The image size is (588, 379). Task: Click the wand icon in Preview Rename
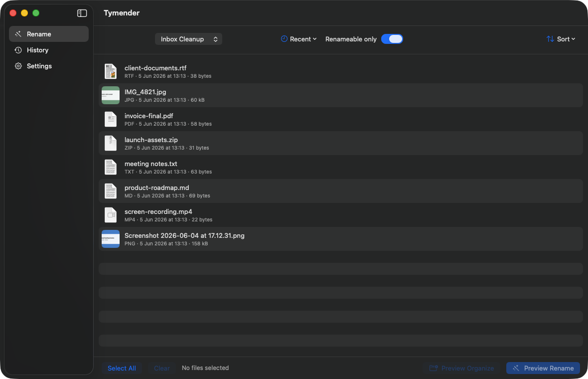pos(516,368)
